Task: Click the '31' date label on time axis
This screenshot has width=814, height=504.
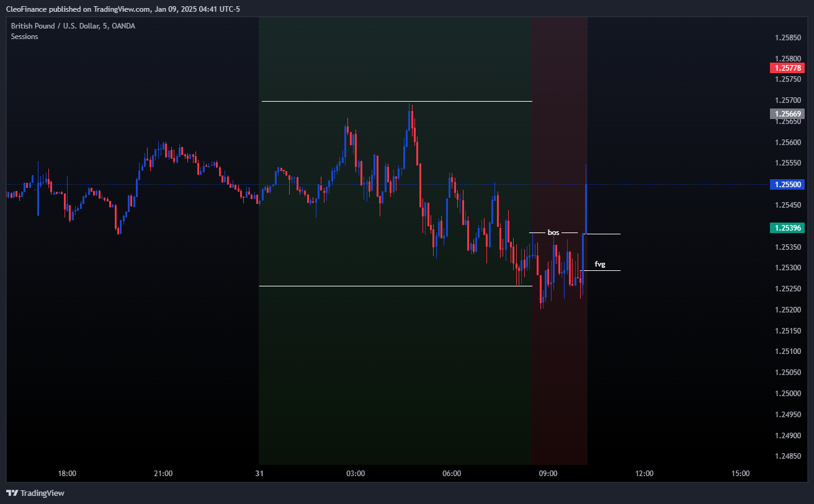Action: (x=259, y=474)
